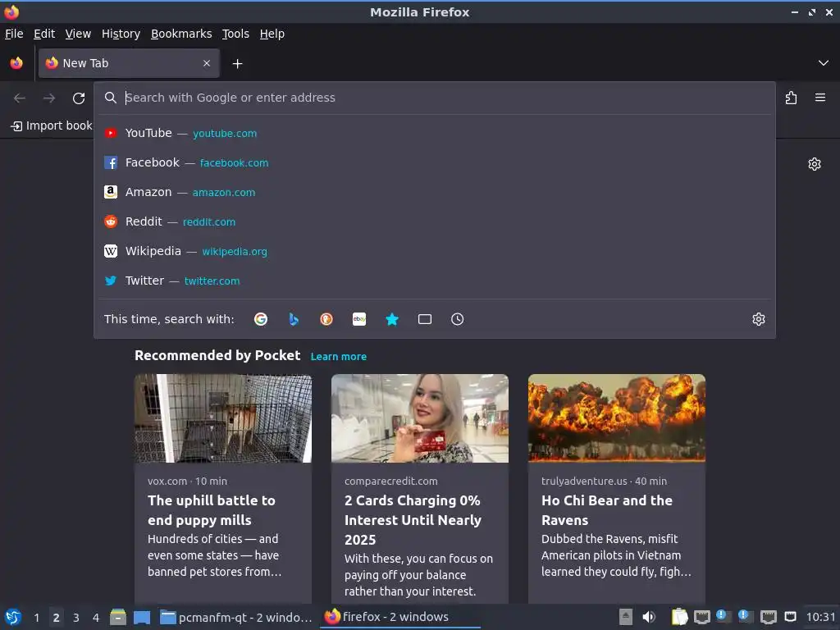Go forward with the forward arrow
840x630 pixels.
coord(49,98)
